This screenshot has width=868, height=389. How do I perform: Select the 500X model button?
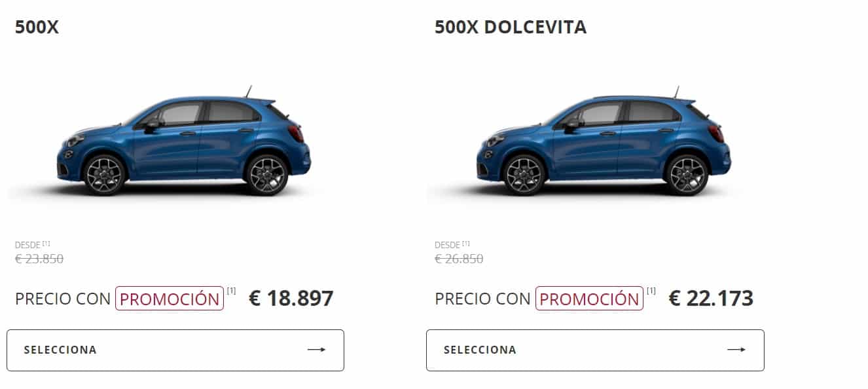(175, 350)
